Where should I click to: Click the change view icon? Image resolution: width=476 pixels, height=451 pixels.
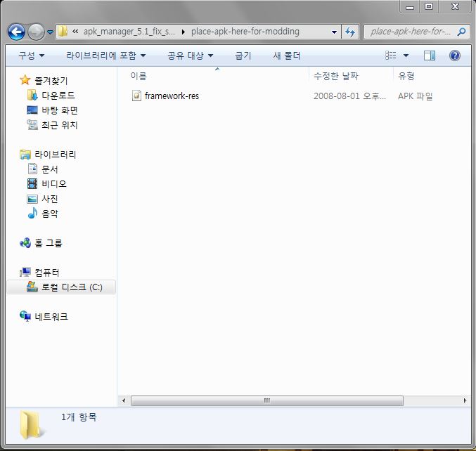point(392,55)
